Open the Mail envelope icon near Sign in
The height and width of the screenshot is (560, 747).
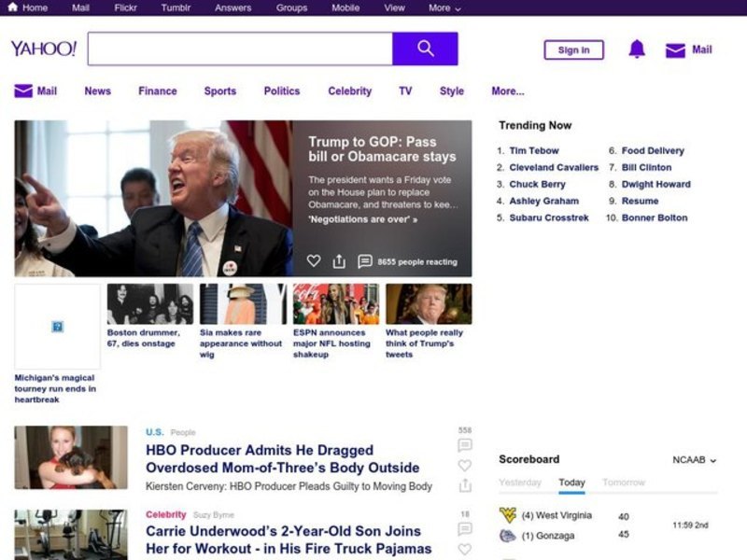point(675,50)
